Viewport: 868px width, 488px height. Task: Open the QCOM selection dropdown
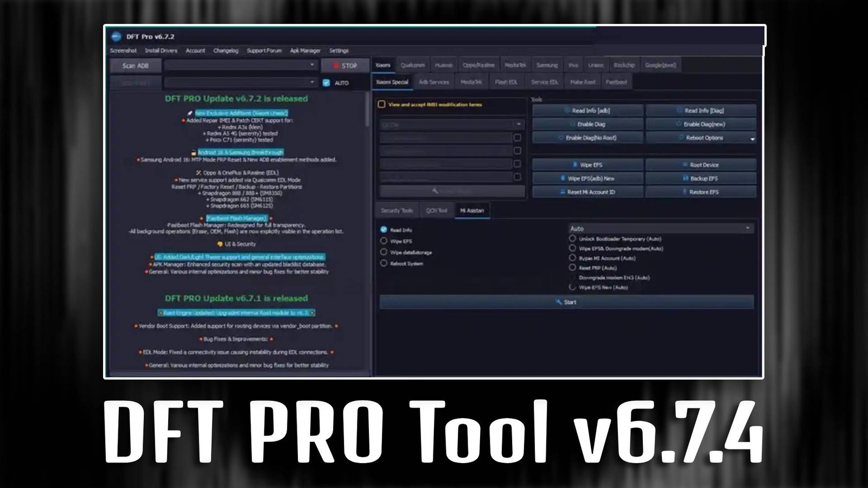(519, 124)
